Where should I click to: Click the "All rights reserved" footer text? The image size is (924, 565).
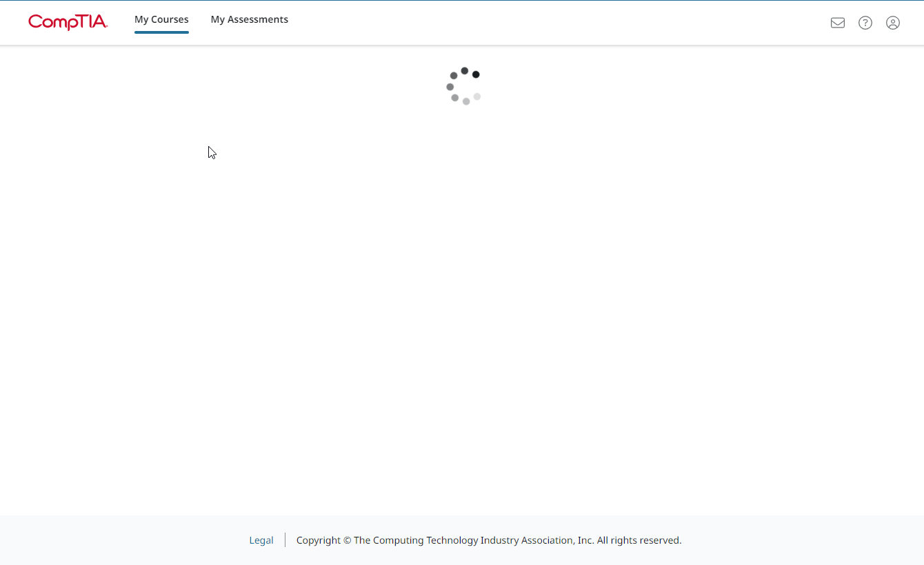click(639, 540)
